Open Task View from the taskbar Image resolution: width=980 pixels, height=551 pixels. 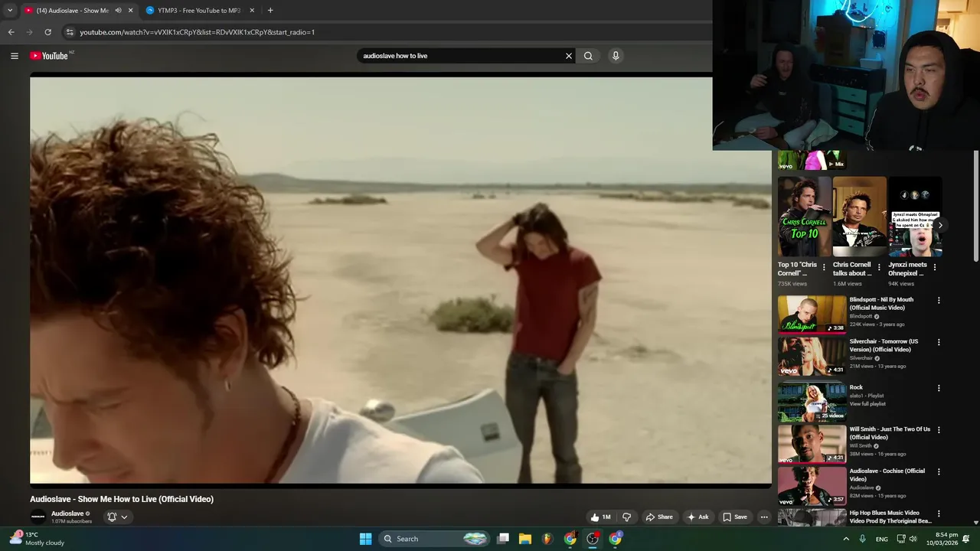pyautogui.click(x=503, y=539)
